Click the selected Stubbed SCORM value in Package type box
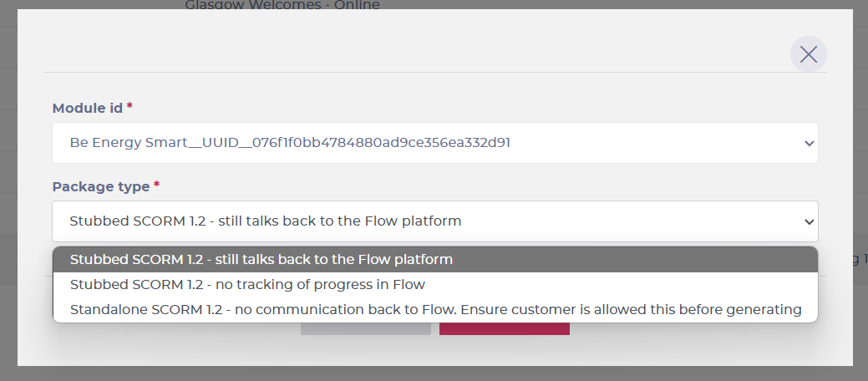Viewport: 868px width, 381px height. (x=265, y=221)
